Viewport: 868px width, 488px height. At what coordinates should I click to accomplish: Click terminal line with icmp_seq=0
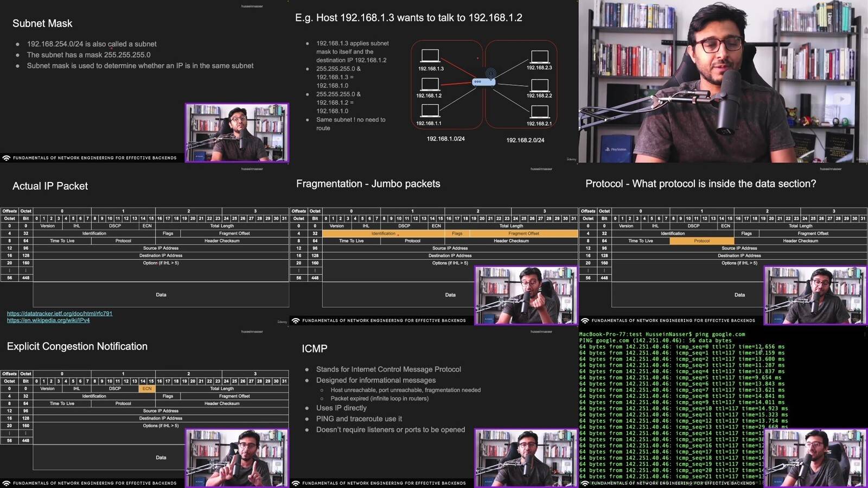point(681,347)
